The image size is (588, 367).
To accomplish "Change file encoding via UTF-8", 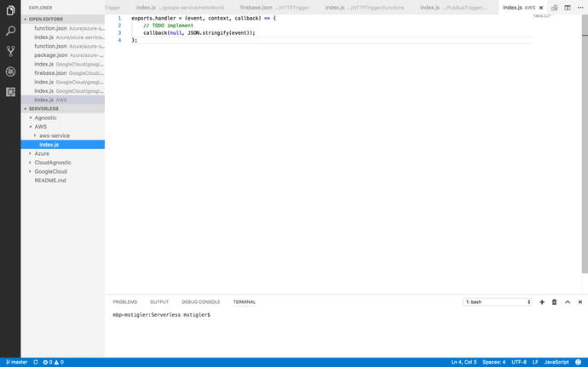I will [x=519, y=362].
